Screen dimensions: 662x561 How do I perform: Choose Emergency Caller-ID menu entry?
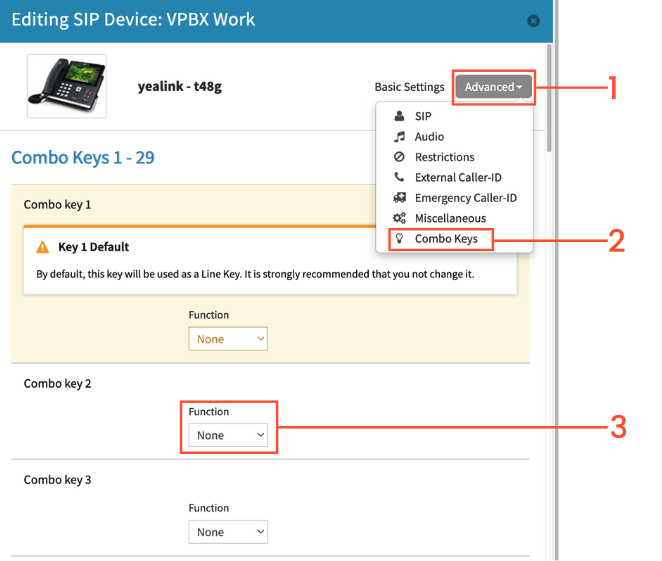[466, 198]
